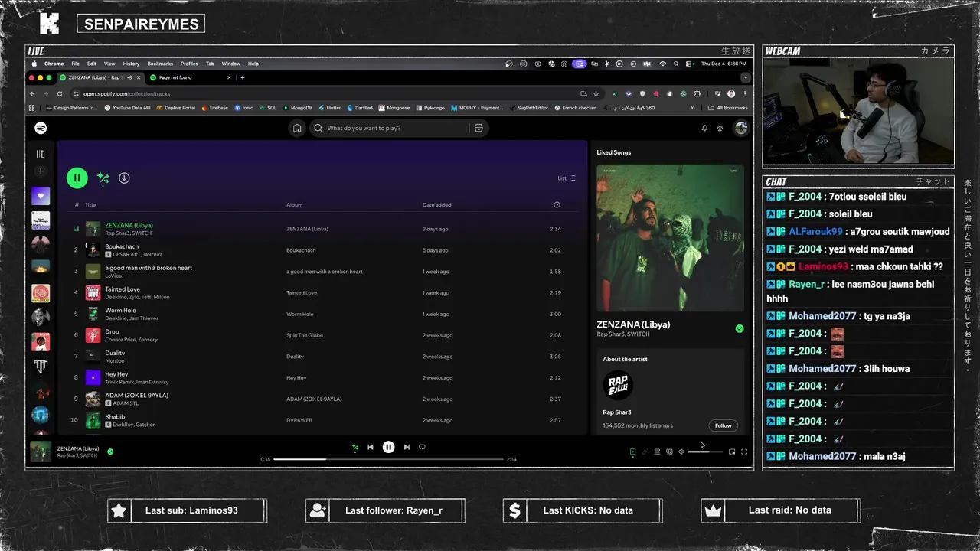Open Spotify notifications bell
Screen dimensions: 980x551
click(704, 128)
